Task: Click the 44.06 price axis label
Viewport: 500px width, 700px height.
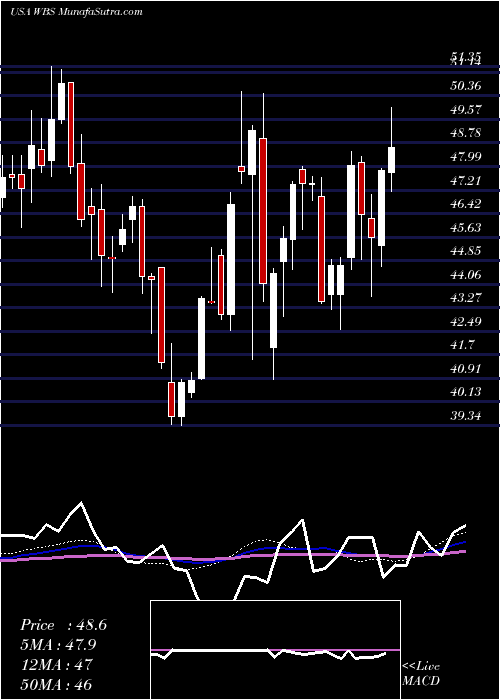Action: pos(466,274)
